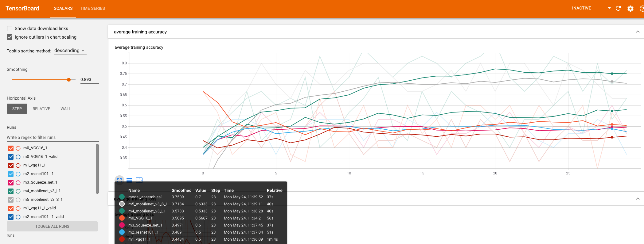Reload TensorBoard data with the refresh icon

618,8
